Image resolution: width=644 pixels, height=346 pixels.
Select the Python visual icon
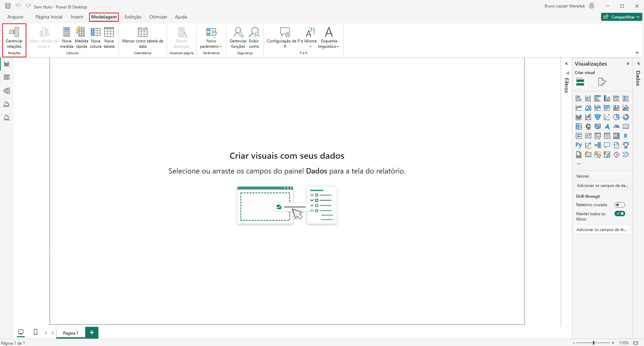click(x=579, y=145)
